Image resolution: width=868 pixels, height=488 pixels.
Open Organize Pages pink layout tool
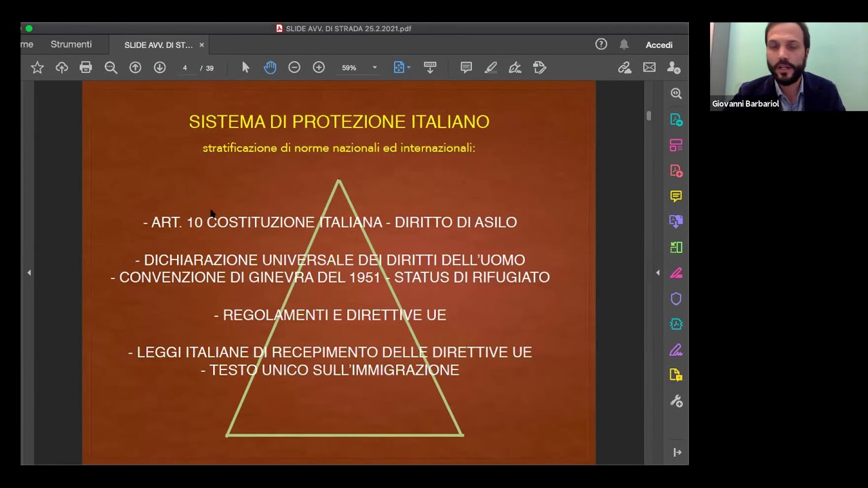point(676,145)
